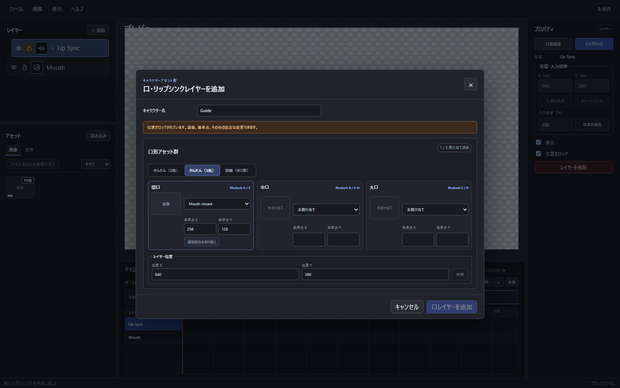620x388 pixels.
Task: Open the 中口 unassigned asset dropdown
Action: coord(326,209)
